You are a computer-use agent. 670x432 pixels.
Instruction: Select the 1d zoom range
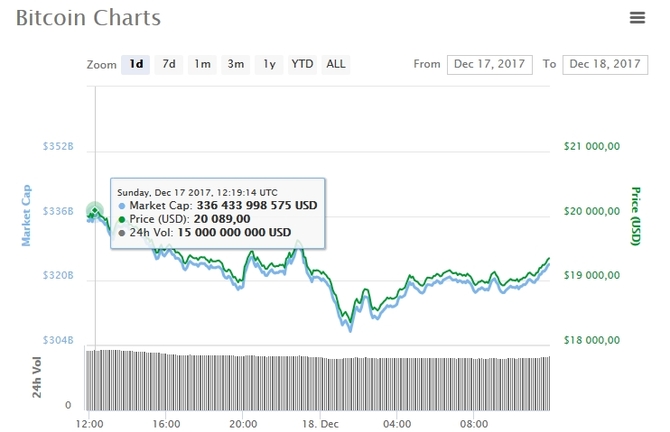click(x=135, y=65)
